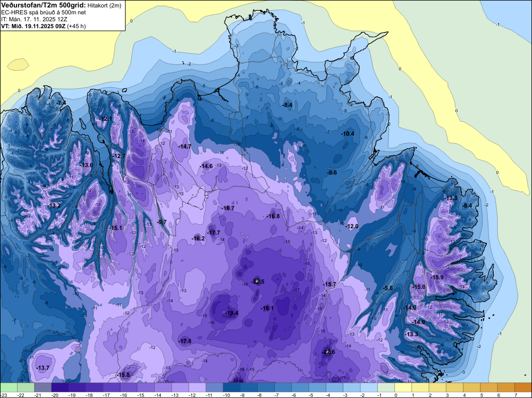Select the 0 pale yellow legend swatch
532x398 pixels.
tap(403, 387)
